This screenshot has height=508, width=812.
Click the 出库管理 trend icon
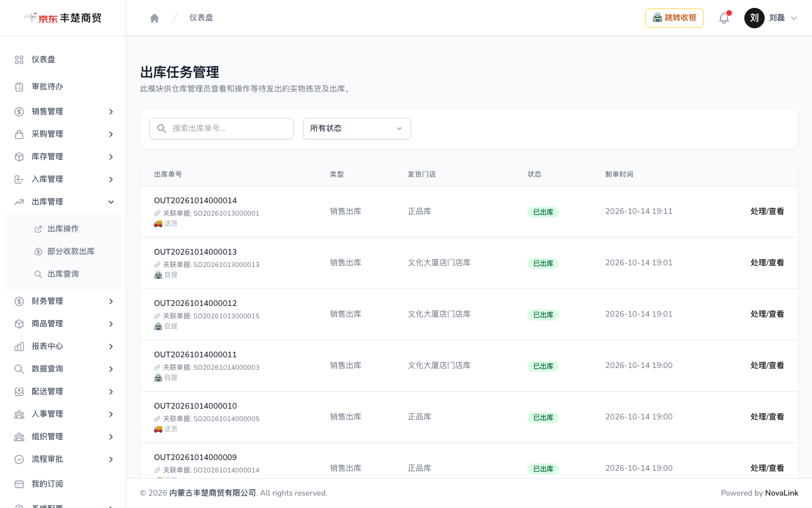(19, 202)
